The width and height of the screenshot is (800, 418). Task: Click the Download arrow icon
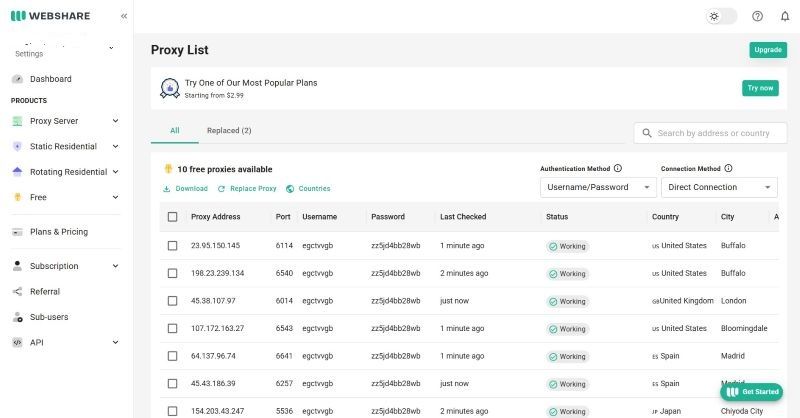point(166,189)
